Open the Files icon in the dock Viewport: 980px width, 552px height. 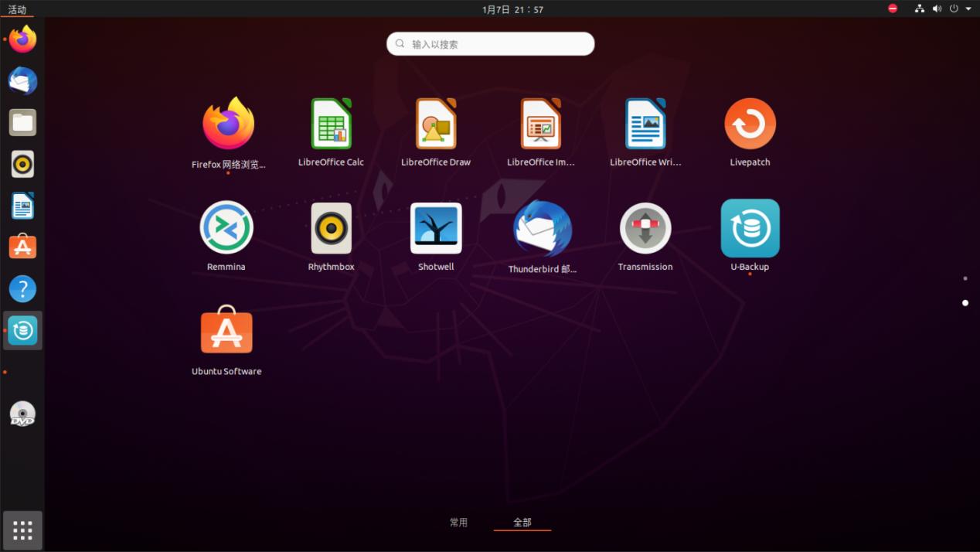[x=22, y=122]
